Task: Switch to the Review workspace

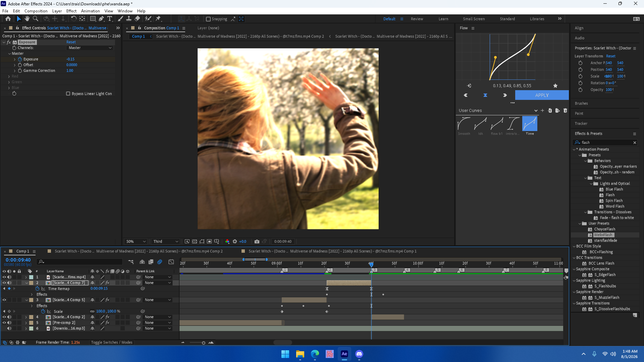Action: pyautogui.click(x=417, y=19)
